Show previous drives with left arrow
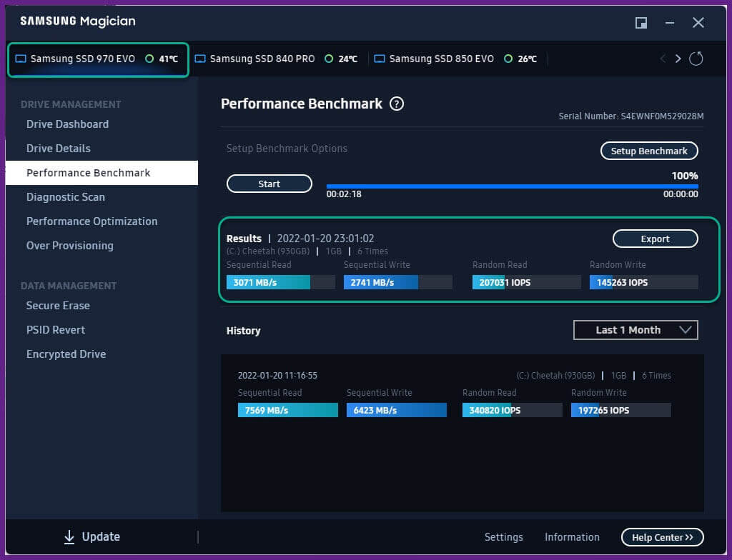This screenshot has width=732, height=560. tap(663, 59)
